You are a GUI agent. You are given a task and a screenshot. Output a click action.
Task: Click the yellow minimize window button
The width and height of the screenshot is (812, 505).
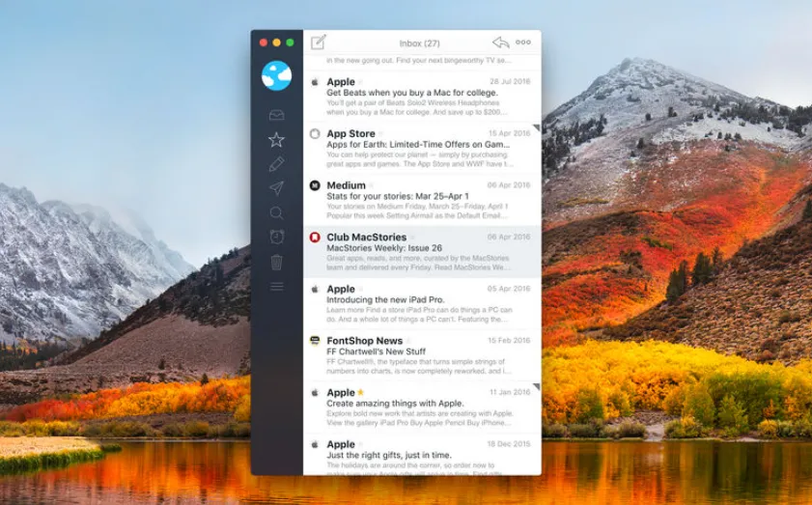276,42
